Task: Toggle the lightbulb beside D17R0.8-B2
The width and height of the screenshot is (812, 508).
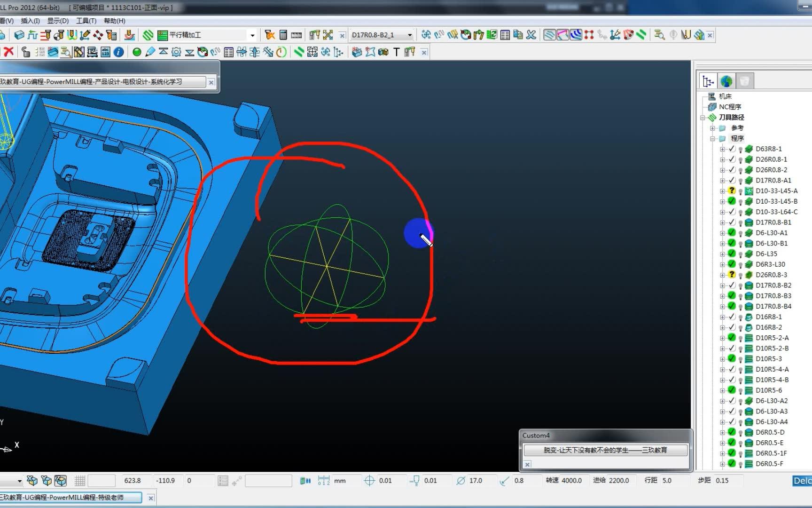Action: (x=740, y=286)
